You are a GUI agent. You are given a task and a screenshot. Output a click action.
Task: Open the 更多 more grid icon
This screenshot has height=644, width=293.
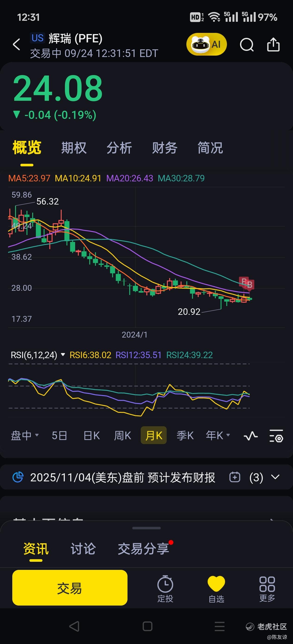pos(267,589)
